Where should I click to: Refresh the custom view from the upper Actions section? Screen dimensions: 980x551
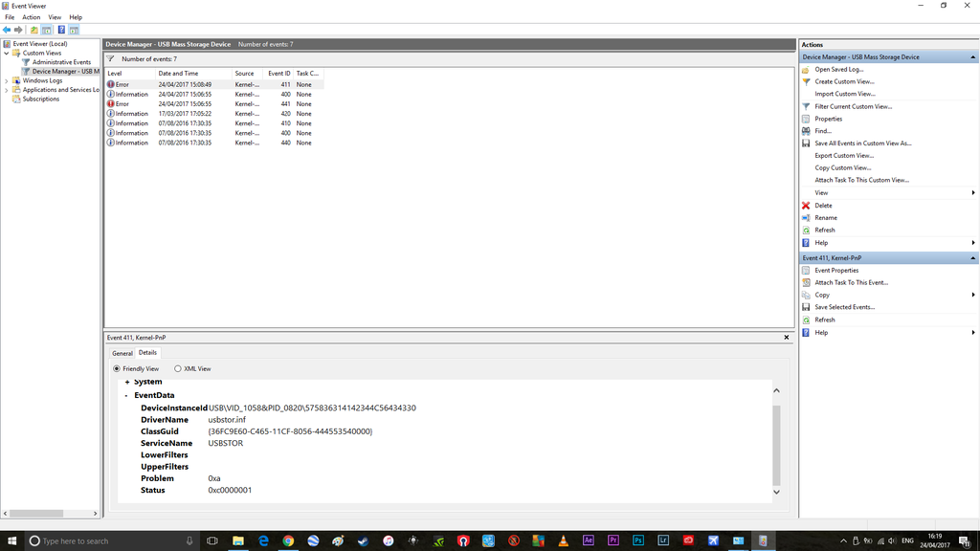[824, 230]
